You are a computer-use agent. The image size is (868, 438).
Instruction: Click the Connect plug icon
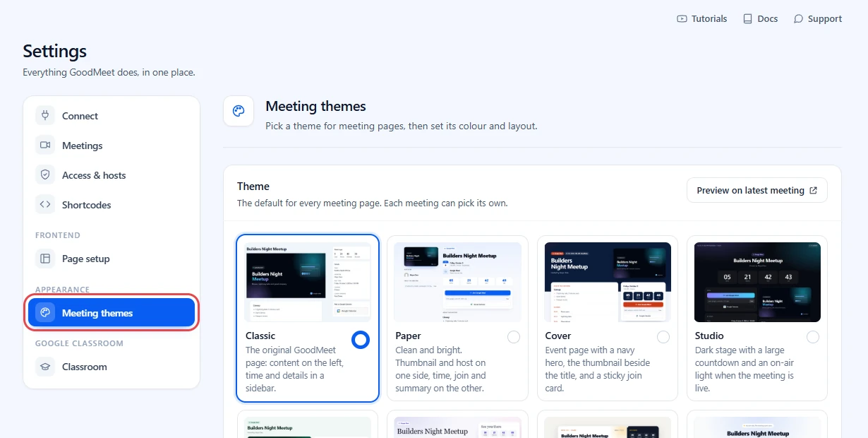tap(45, 116)
